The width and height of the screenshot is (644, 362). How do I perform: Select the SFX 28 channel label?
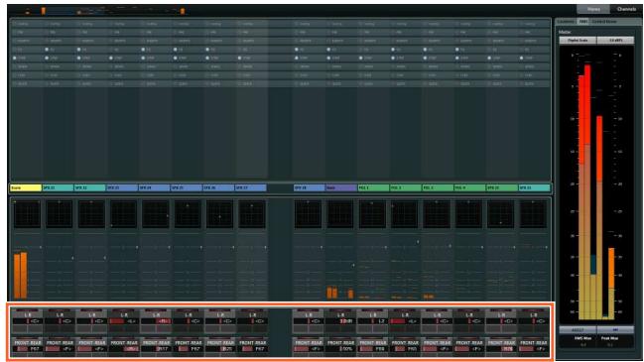(309, 188)
